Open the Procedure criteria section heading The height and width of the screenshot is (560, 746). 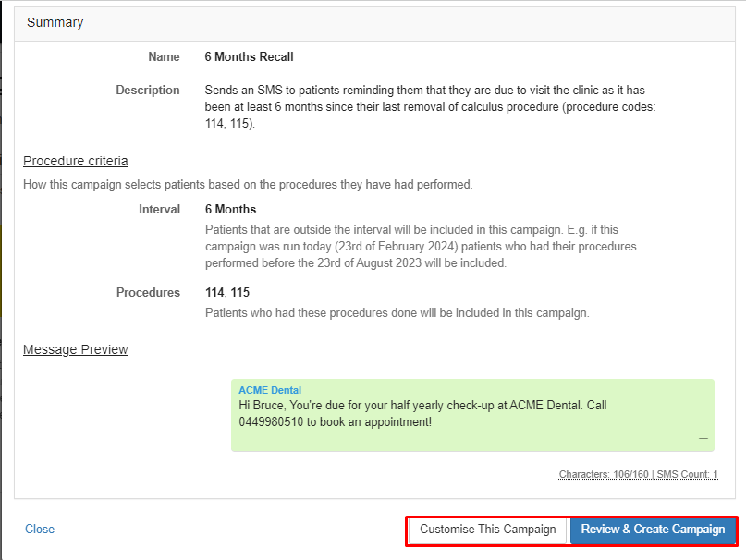(75, 161)
